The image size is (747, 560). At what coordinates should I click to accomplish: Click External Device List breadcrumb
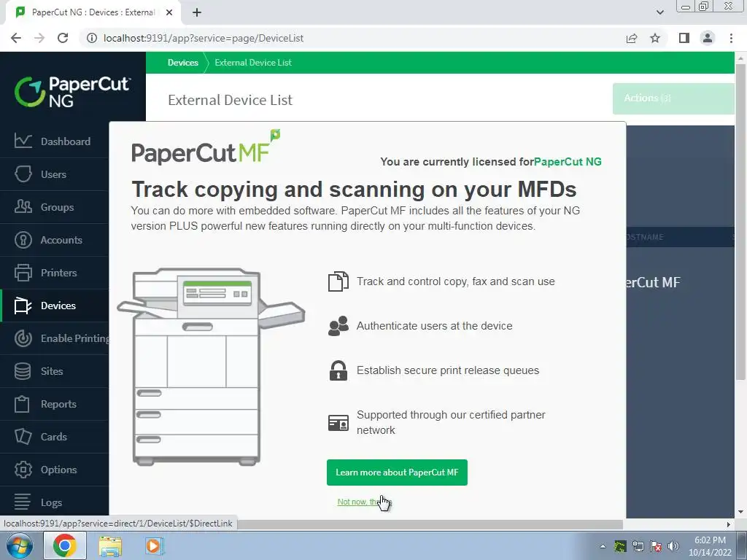(253, 63)
